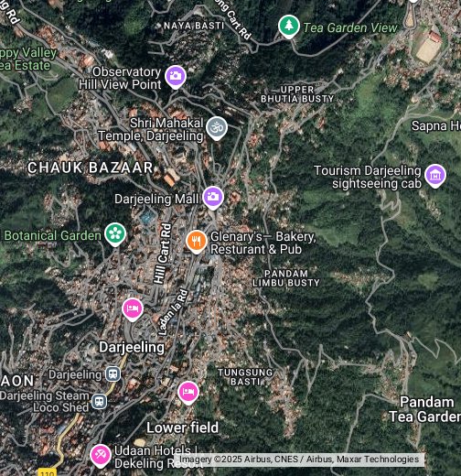461x476 pixels.
Task: Click the Tourism Darjeeling sightseeing cab pin
Action: coord(435,176)
